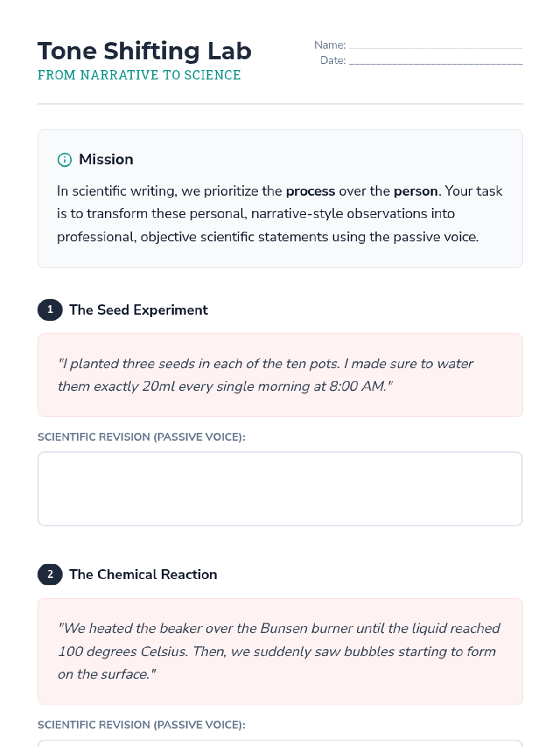Click the From Narrative to Science subtitle
Image resolution: width=560 pixels, height=747 pixels.
pos(139,75)
